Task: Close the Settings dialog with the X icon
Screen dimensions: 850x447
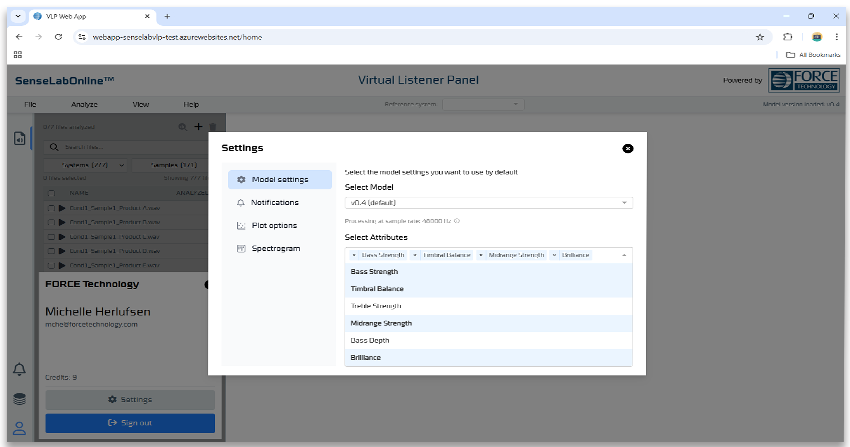Action: tap(628, 148)
